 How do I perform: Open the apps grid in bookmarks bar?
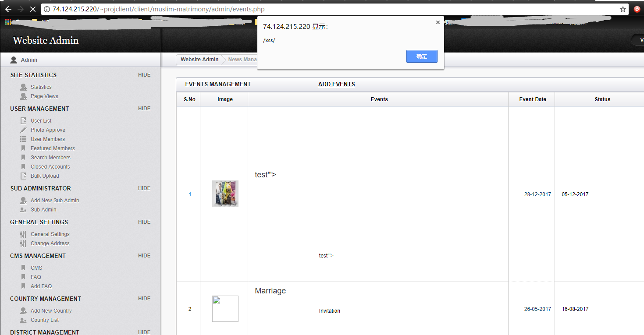[x=7, y=21]
